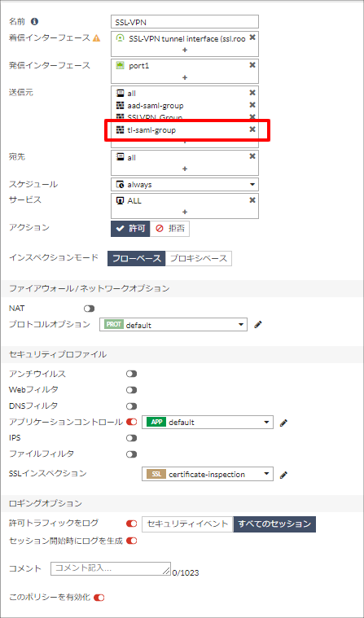
Task: Open application control default dropdown
Action: click(x=208, y=422)
